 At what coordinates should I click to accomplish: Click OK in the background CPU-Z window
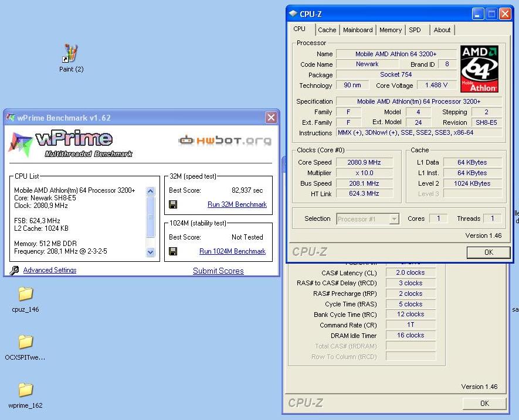coord(484,404)
